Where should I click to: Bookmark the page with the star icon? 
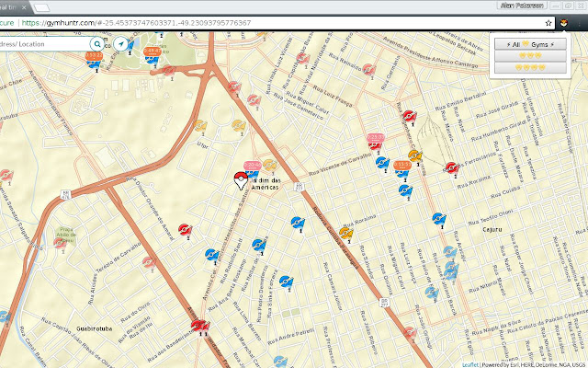(x=548, y=23)
